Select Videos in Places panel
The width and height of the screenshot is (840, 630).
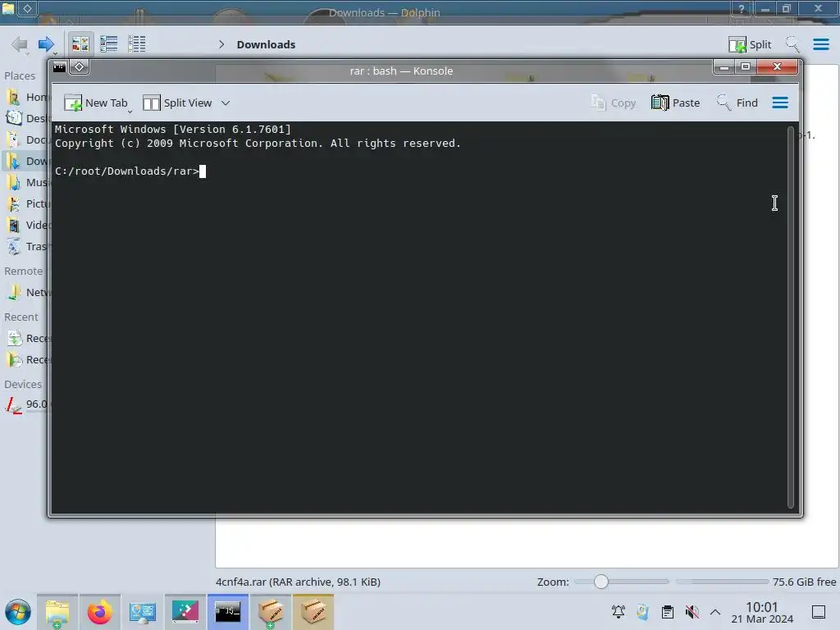(x=27, y=225)
